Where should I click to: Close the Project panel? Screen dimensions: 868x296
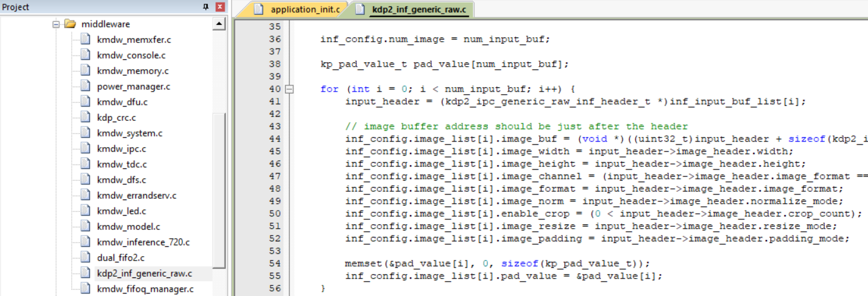point(220,7)
